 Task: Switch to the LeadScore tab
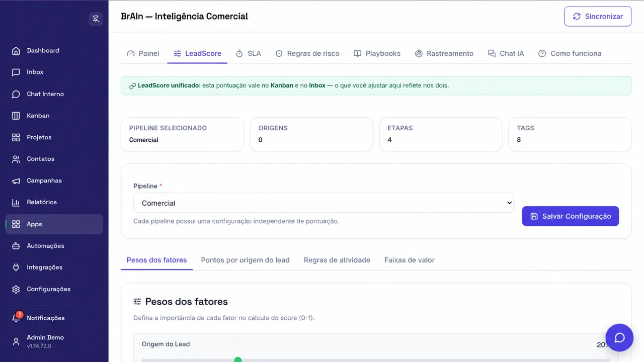[197, 53]
